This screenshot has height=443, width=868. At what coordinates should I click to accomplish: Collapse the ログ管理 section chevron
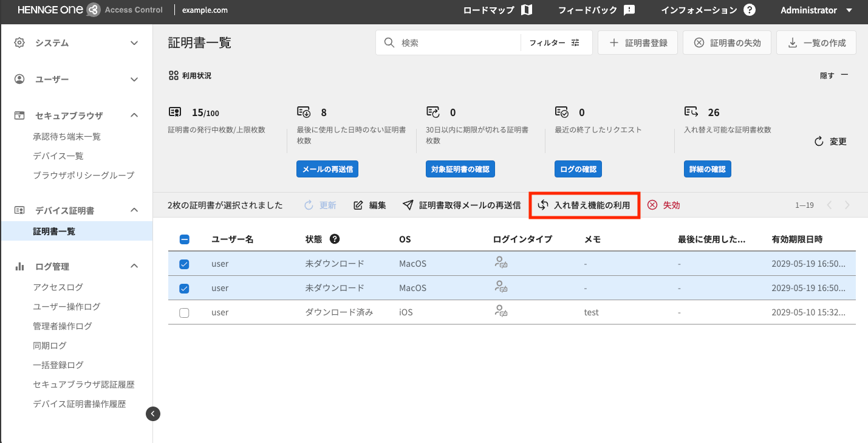(135, 266)
